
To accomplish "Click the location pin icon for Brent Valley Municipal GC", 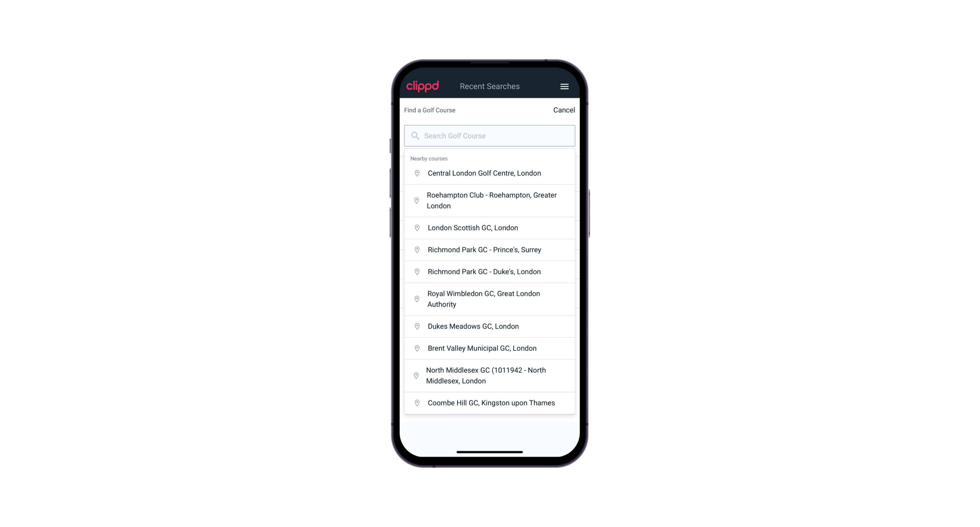I will pyautogui.click(x=416, y=348).
